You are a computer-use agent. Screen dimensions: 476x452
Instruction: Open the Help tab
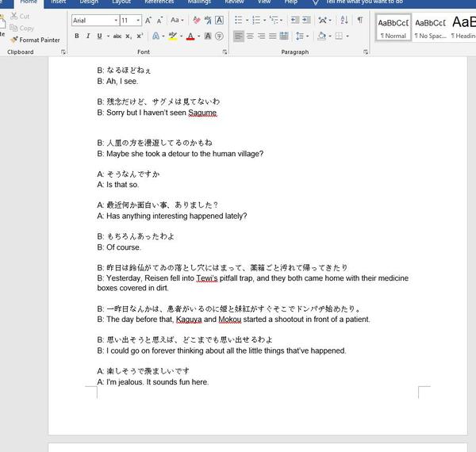click(x=291, y=2)
